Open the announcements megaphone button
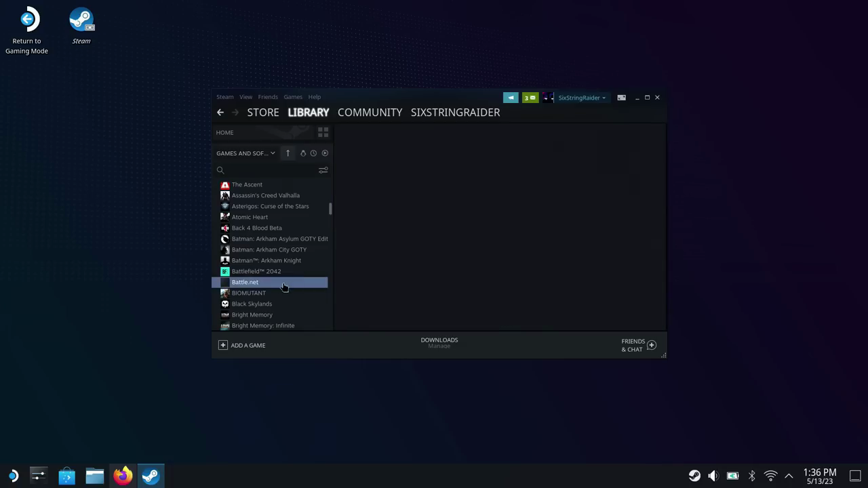 click(511, 98)
